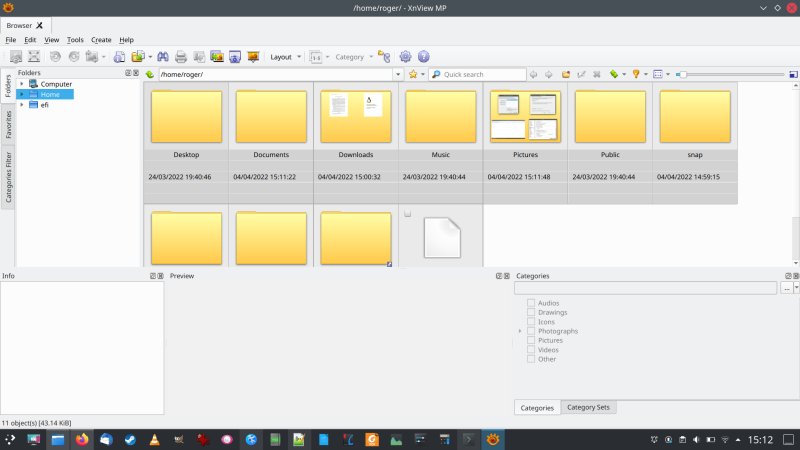Click the Fullscreen icon in main toolbar
Image resolution: width=800 pixels, height=450 pixels.
(34, 57)
